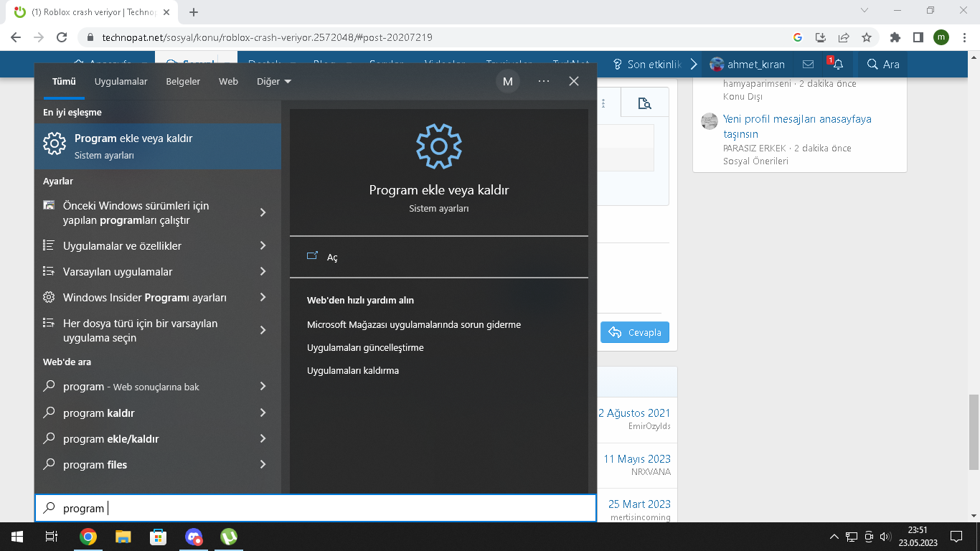The height and width of the screenshot is (551, 980).
Task: Open Task View on the taskbar
Action: pyautogui.click(x=51, y=537)
